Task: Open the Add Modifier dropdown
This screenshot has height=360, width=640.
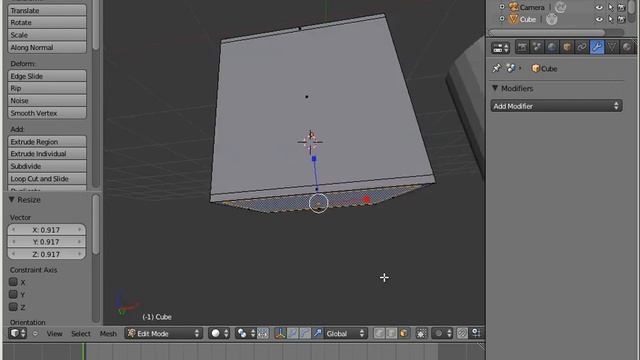Action: [x=556, y=106]
